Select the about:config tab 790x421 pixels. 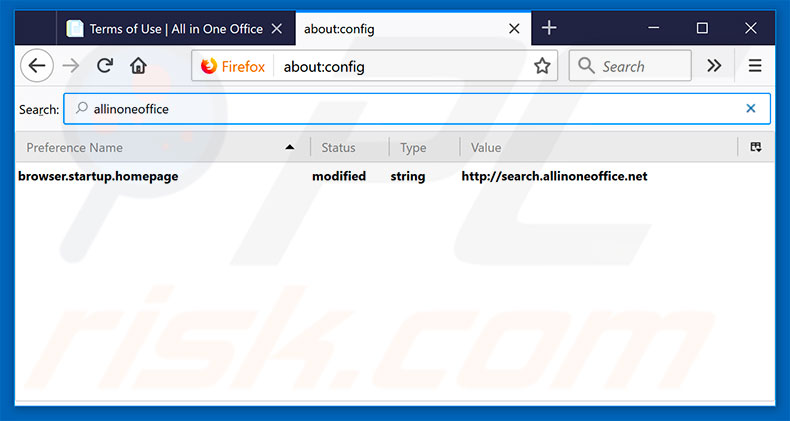pos(413,29)
